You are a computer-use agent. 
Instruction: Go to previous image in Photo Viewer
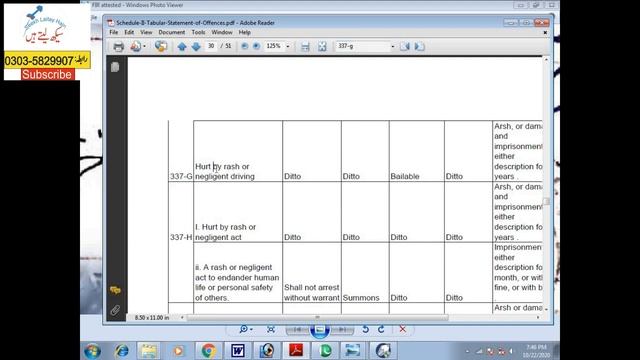[297, 329]
